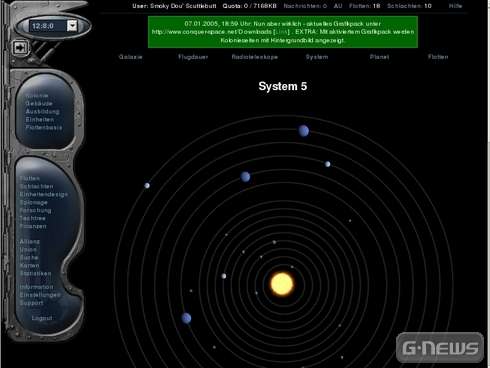Select the small pale planet right of the top blue planet
Viewport: 490px width, 368px height.
[328, 164]
